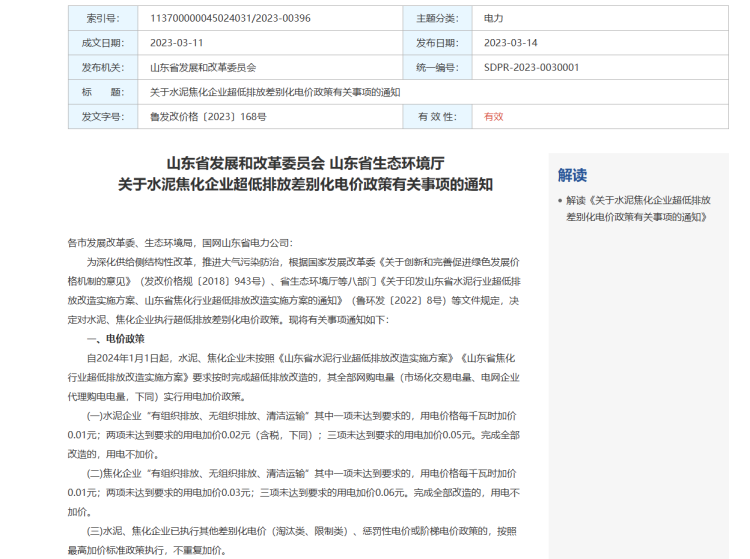Click the heading line 关于水泥焦化企业超低排放差别化电价政策有关事项的通知
Screen dimensions: 750x559
coord(305,185)
